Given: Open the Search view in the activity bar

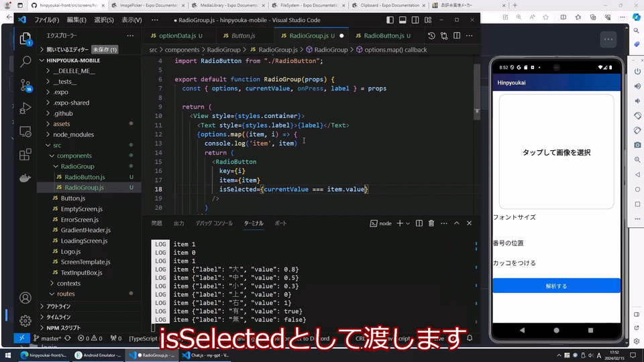Looking at the screenshot, I should pyautogui.click(x=25, y=62).
